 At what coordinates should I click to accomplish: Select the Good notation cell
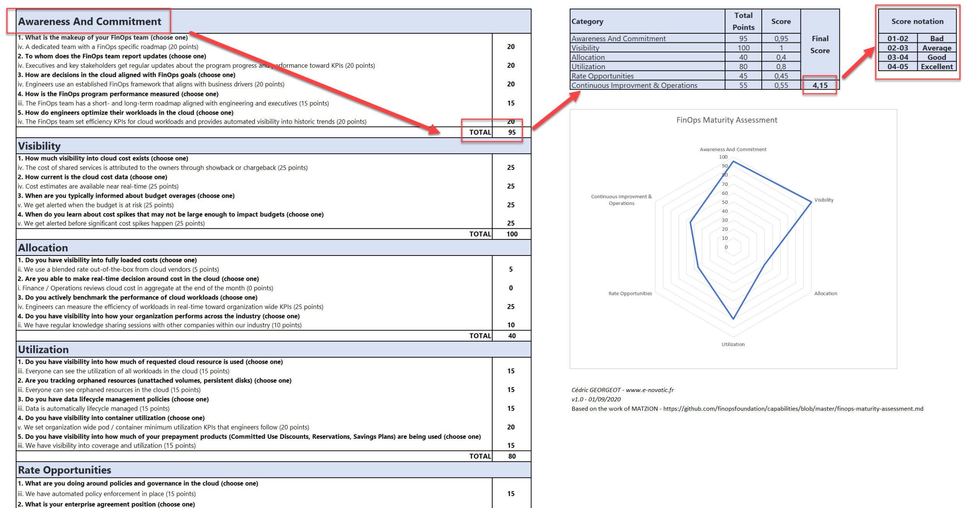point(937,57)
